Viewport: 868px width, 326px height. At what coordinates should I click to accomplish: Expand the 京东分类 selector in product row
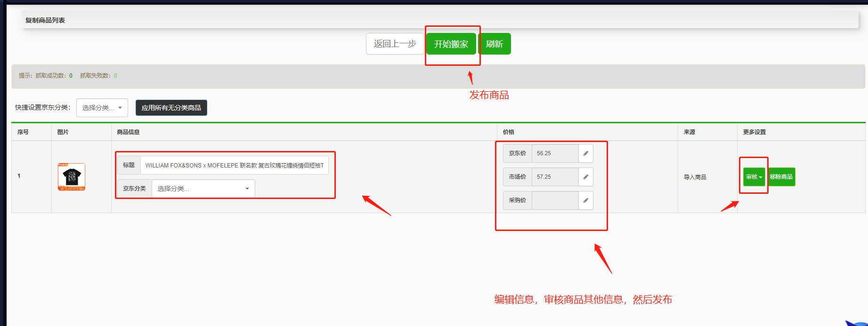click(203, 189)
